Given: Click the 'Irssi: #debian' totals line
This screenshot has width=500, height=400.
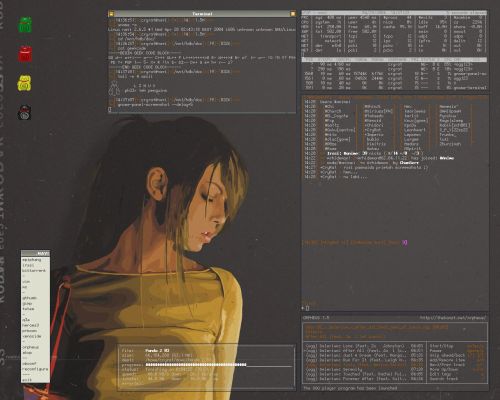Looking at the screenshot, I should 375,153.
